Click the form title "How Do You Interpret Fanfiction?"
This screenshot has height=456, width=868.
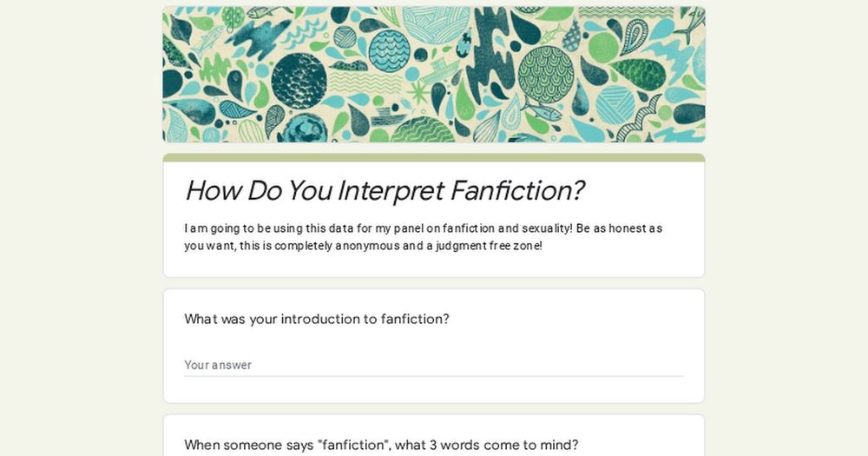(x=385, y=190)
